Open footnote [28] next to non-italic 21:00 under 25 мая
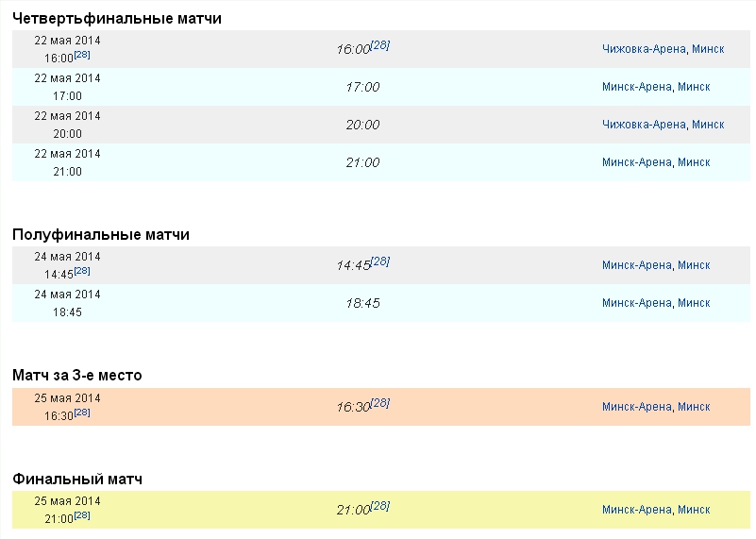756x539 pixels. tap(82, 515)
